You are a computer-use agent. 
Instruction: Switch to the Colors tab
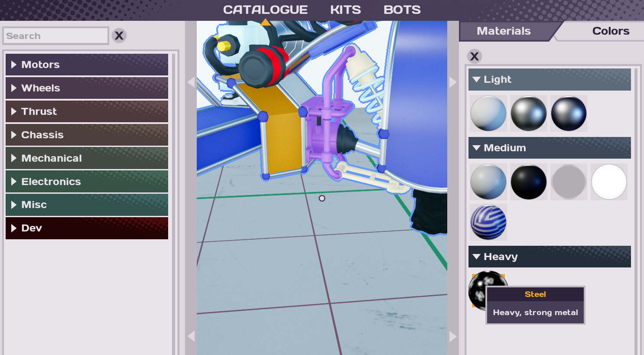[x=611, y=31]
